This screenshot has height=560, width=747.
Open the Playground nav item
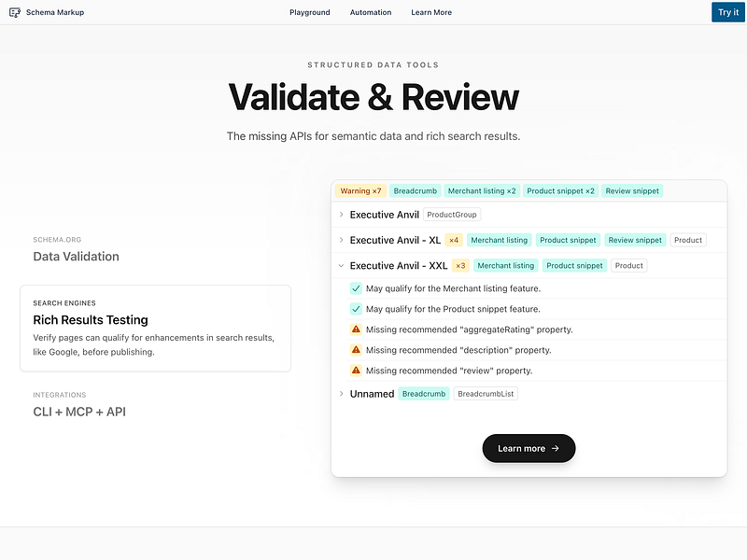[x=310, y=12]
